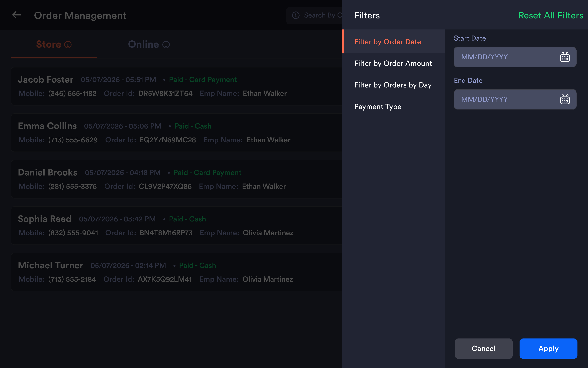Click Jacob Foster's Paid - Card Payment status
Screen dimensions: 588x368
tap(203, 80)
